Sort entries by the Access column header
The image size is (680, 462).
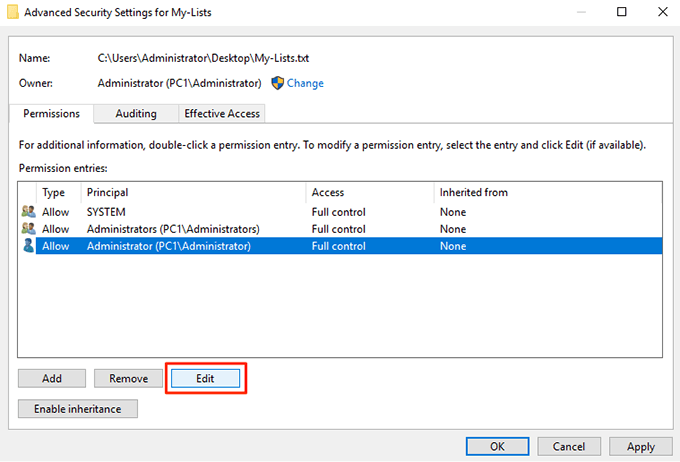click(x=370, y=192)
